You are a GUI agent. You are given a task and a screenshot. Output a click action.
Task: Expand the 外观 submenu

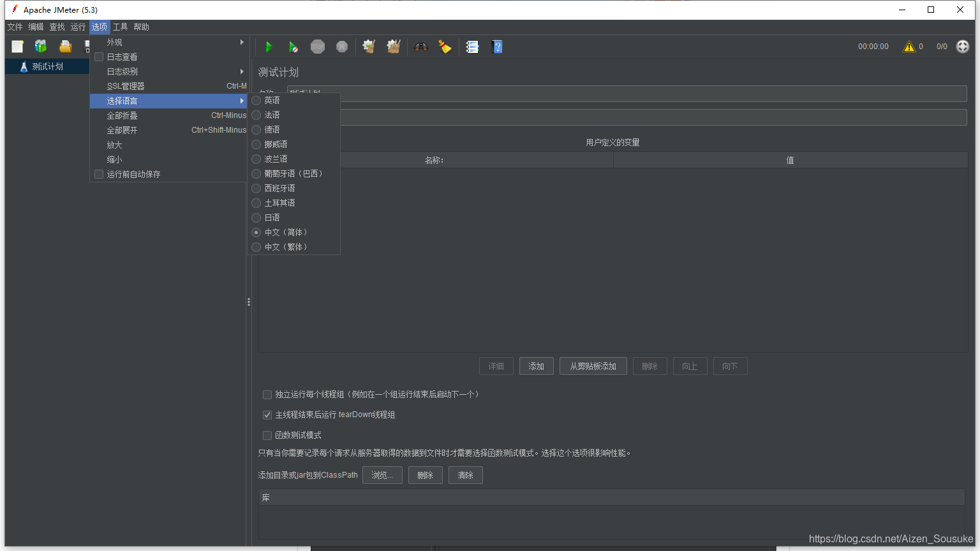168,42
